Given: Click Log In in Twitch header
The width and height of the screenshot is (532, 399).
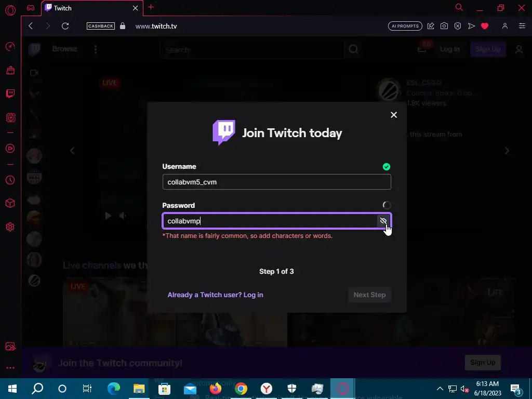Looking at the screenshot, I should click(449, 49).
